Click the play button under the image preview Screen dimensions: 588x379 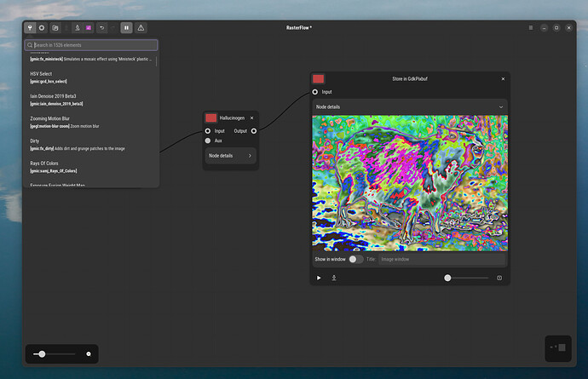tap(319, 278)
